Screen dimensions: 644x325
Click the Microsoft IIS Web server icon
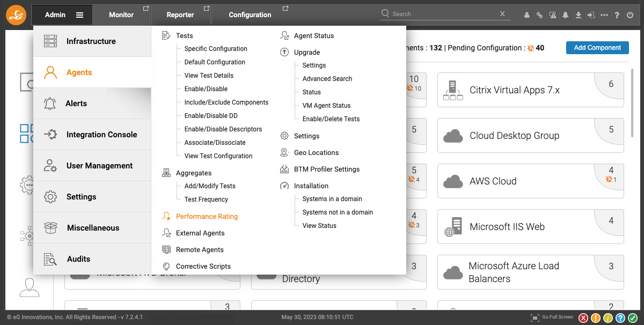453,227
